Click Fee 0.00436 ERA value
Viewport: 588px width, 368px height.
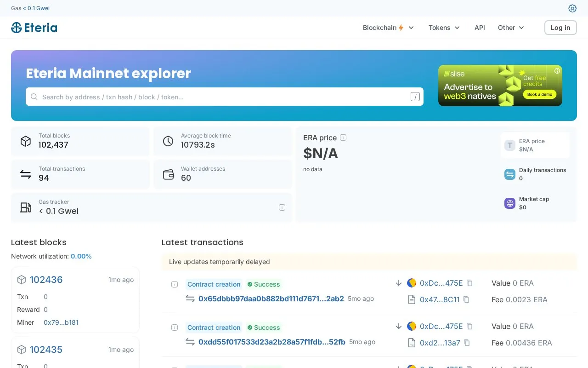tap(522, 343)
